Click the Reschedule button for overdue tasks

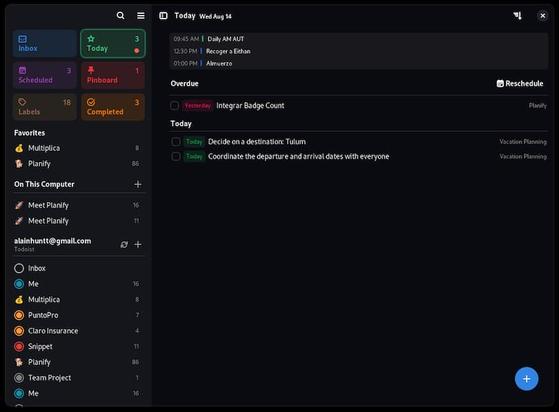pos(520,83)
